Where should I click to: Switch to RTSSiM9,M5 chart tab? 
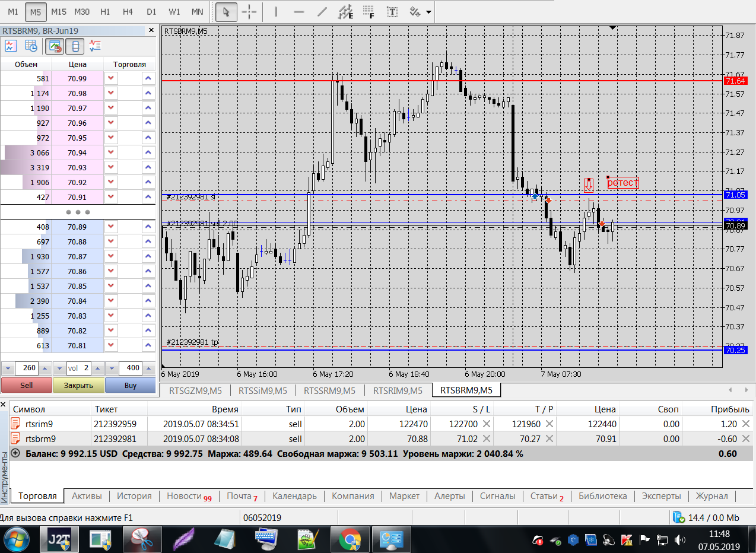[262, 390]
